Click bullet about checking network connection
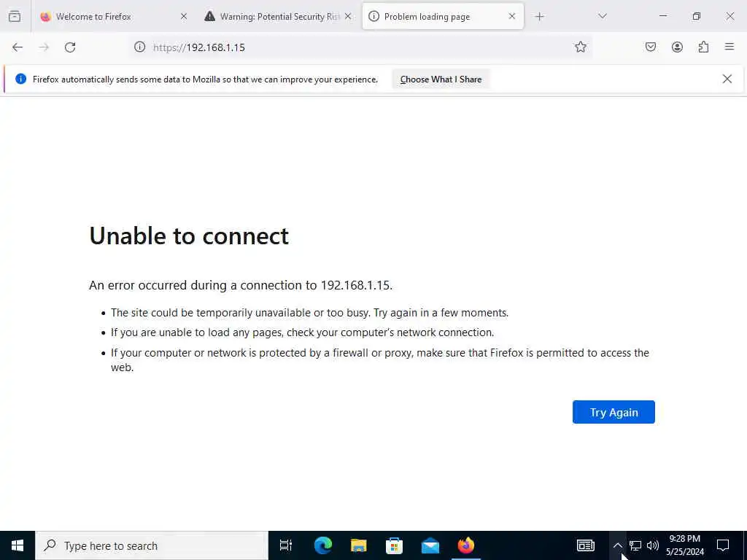The image size is (747, 560). [x=303, y=332]
